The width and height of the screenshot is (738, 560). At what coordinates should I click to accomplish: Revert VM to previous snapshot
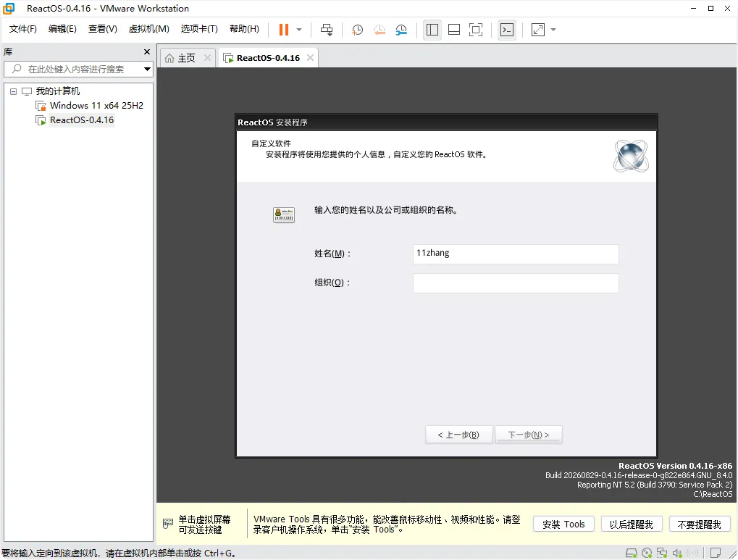(380, 30)
